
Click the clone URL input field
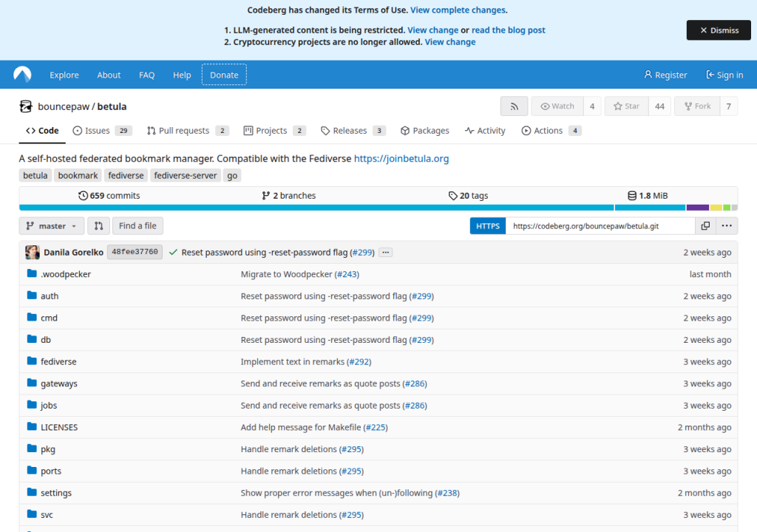click(600, 226)
